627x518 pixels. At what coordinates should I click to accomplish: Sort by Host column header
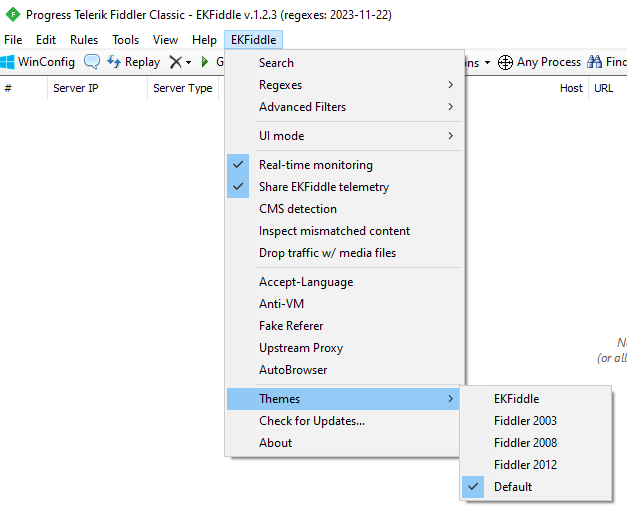571,88
